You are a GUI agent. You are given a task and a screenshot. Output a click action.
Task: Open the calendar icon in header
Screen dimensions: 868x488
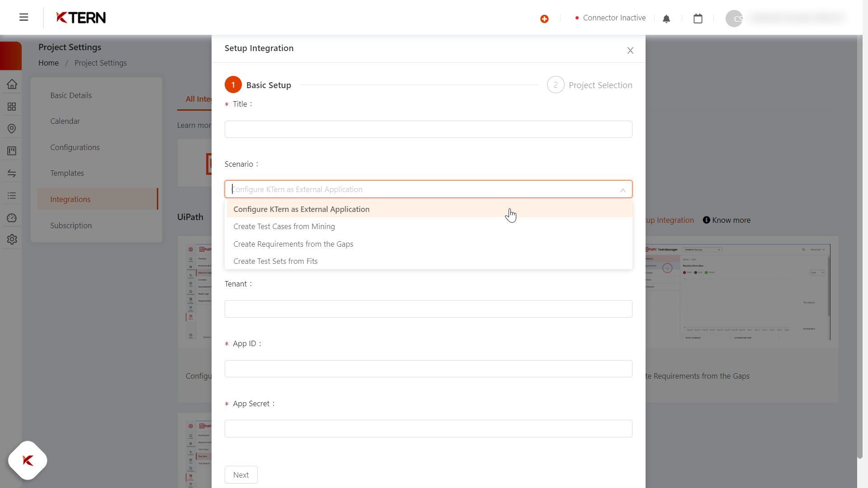pos(698,19)
